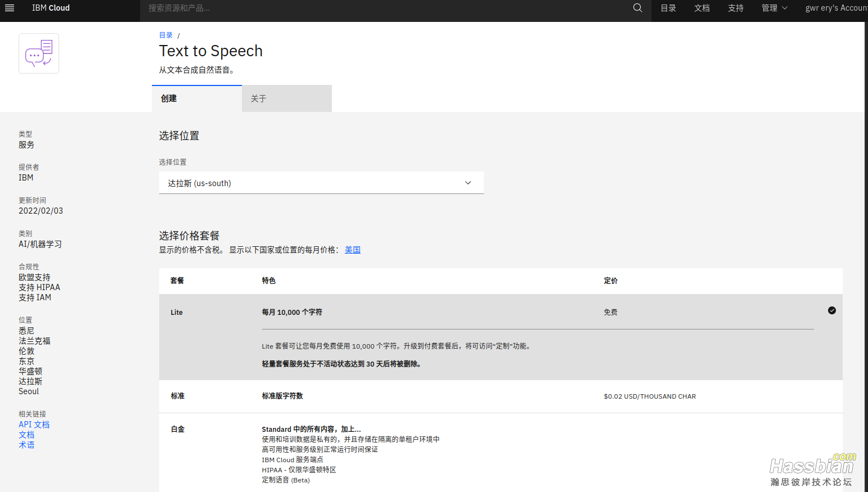The width and height of the screenshot is (868, 492).
Task: Click the 免费 pricing text
Action: pyautogui.click(x=610, y=312)
